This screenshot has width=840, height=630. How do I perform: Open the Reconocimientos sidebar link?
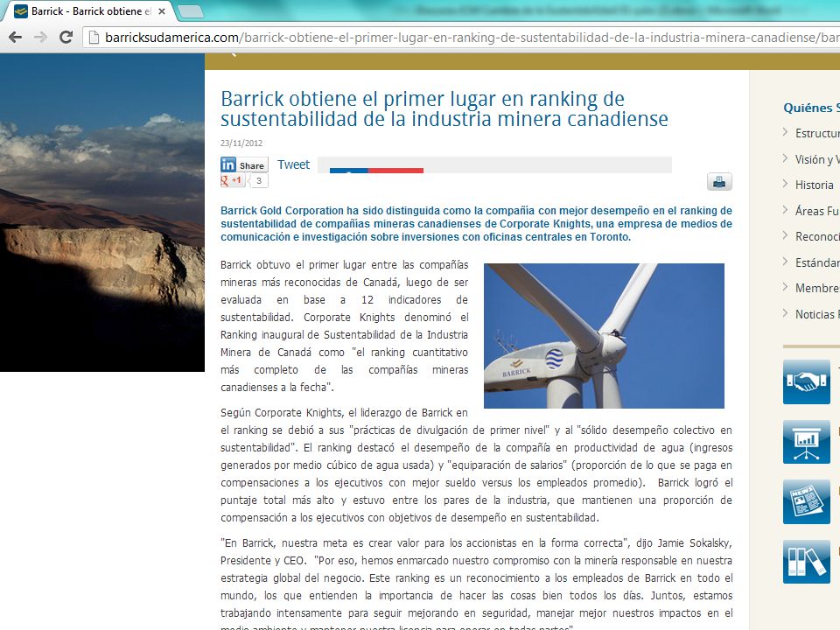(x=817, y=237)
